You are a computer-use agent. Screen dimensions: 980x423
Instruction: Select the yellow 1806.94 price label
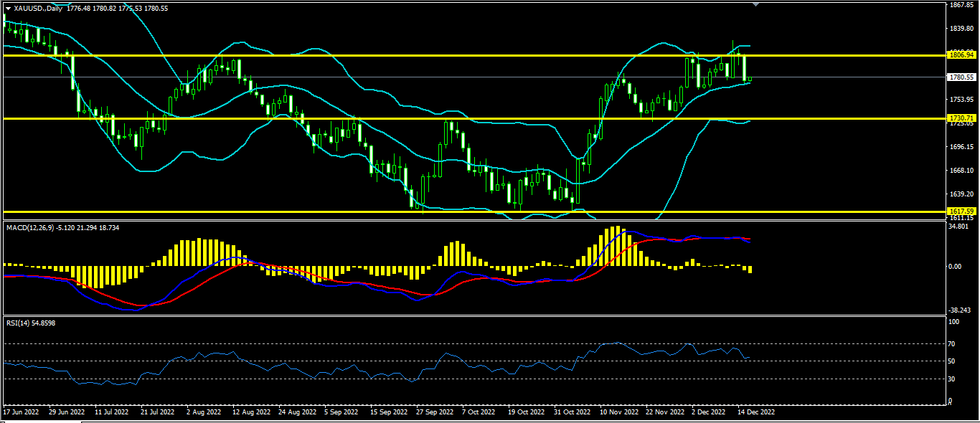pos(961,54)
